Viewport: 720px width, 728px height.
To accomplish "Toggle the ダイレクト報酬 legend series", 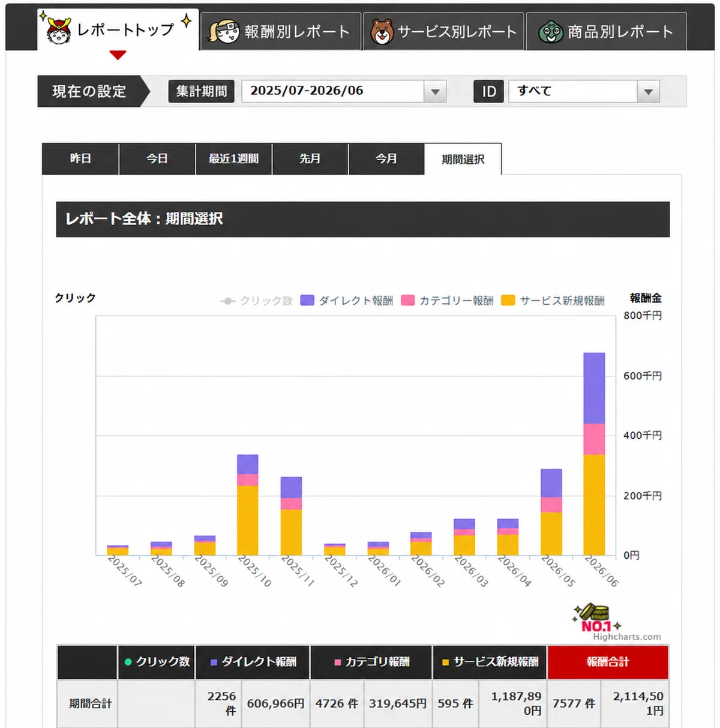I will [347, 301].
